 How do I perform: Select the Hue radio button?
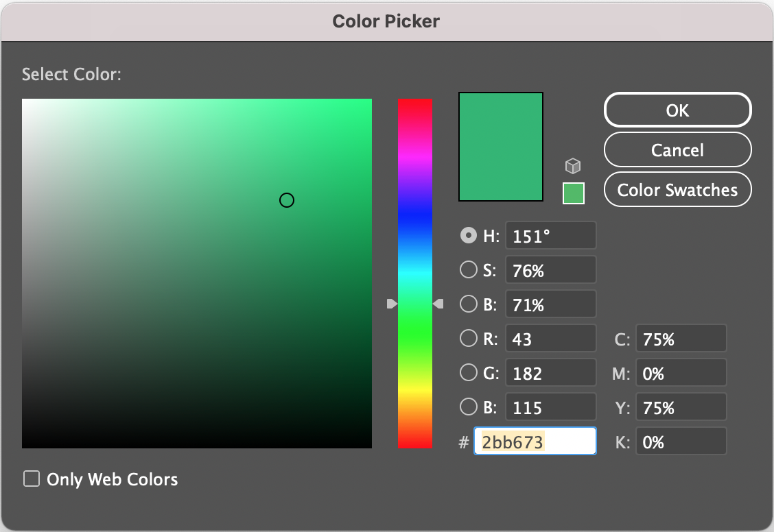tap(468, 235)
